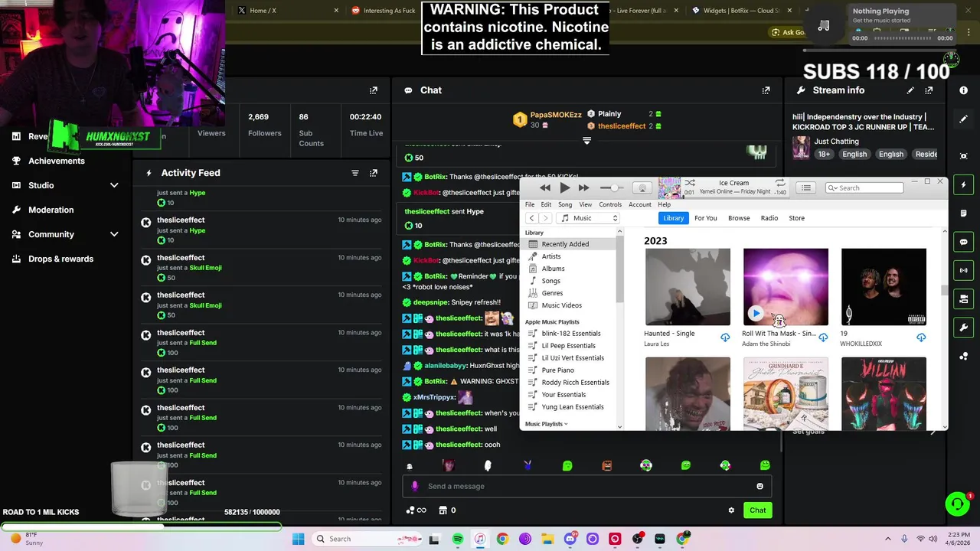Open the Activity Feed filter options
The image size is (980, 551).
point(355,173)
